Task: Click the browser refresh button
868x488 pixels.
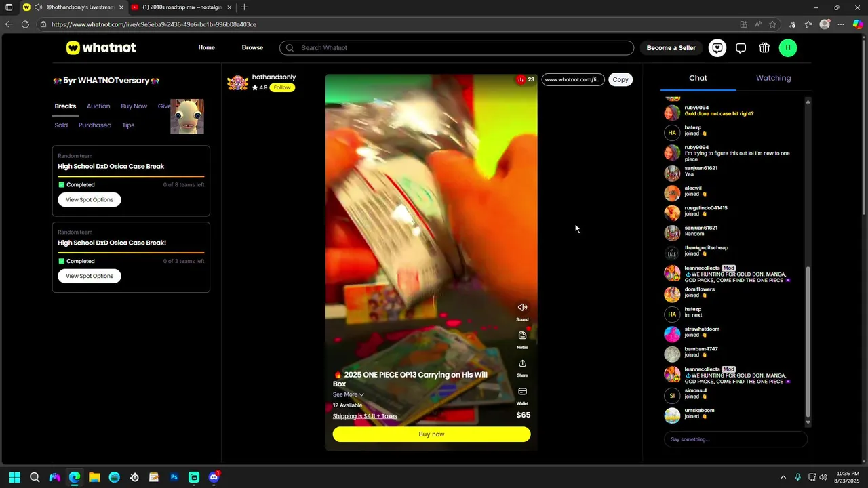Action: [25, 24]
